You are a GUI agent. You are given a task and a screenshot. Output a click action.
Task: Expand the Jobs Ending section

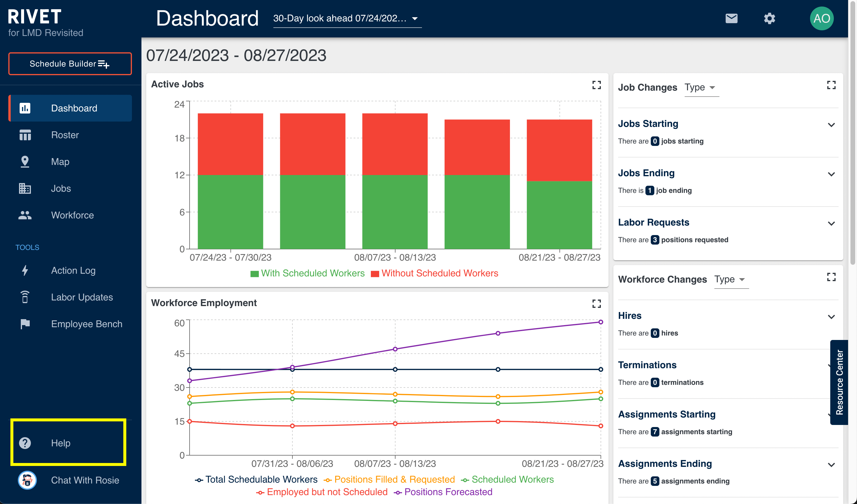coord(831,174)
